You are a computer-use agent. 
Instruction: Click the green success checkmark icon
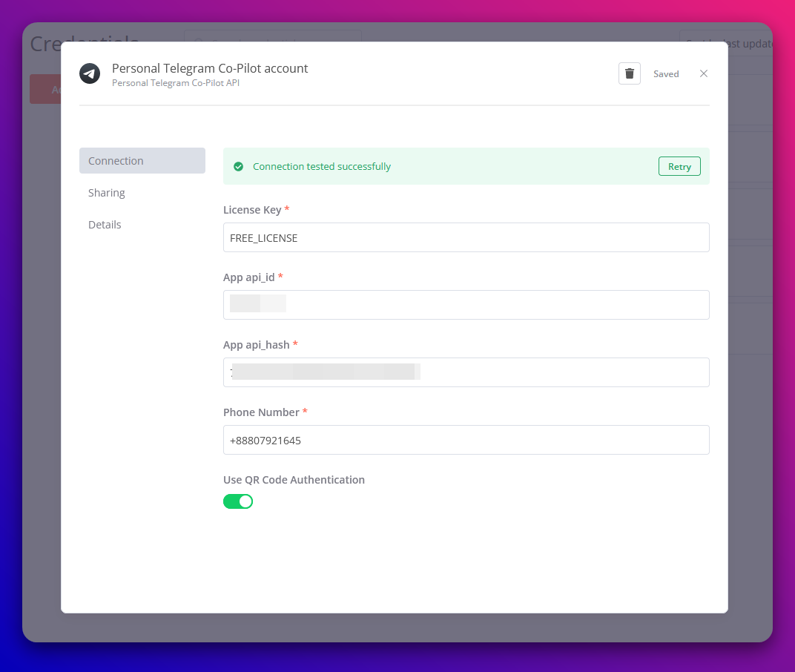tap(238, 166)
